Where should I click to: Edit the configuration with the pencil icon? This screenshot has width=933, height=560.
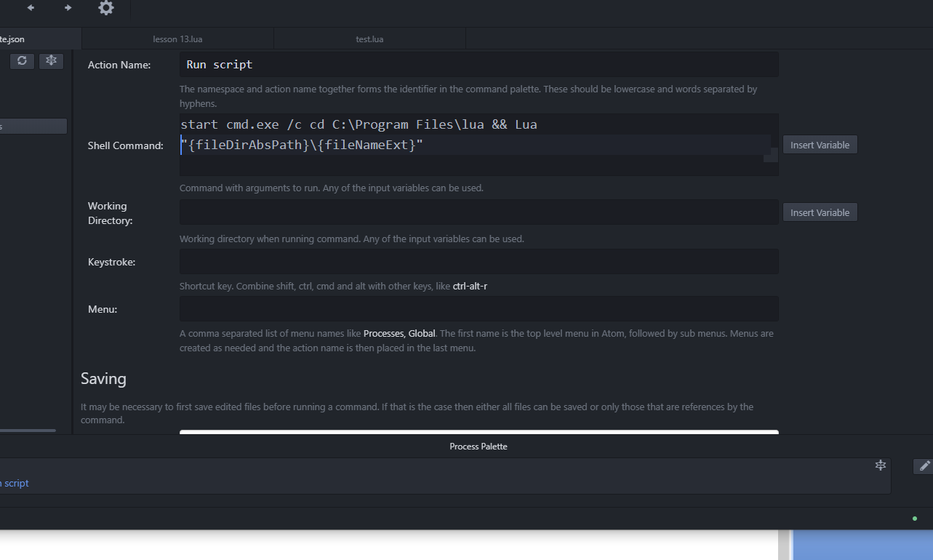923,465
